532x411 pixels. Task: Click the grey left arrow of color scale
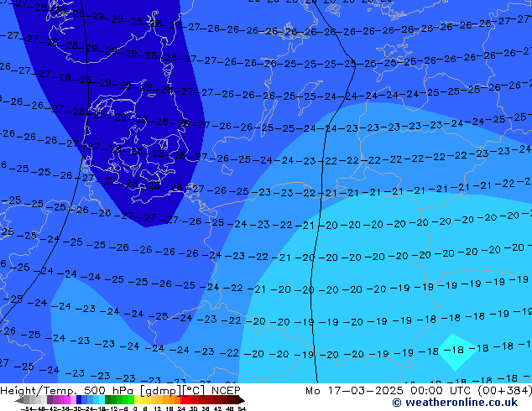click(19, 400)
